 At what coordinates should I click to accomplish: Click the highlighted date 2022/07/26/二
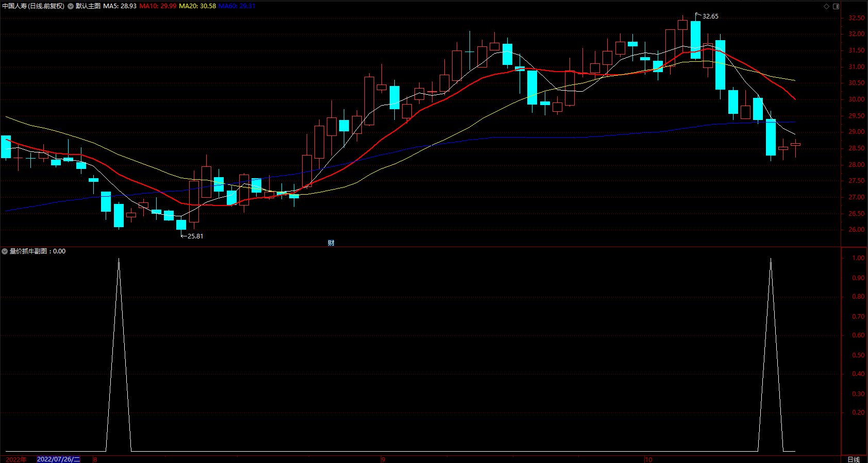[x=59, y=459]
